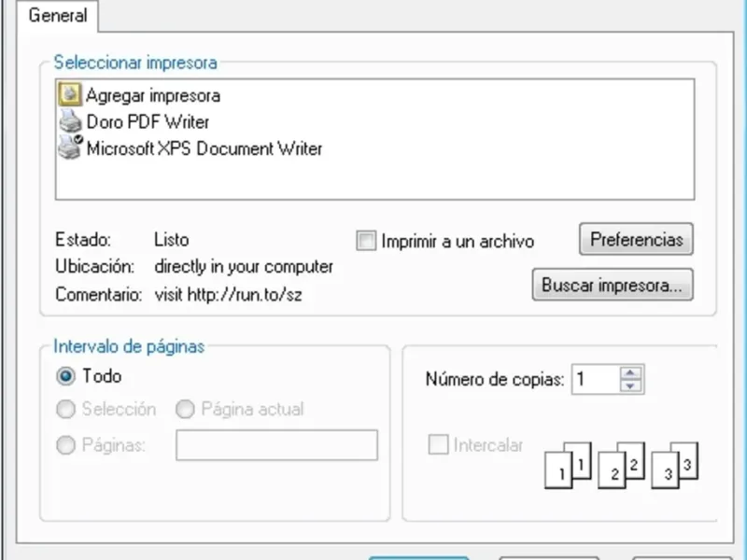Image resolution: width=747 pixels, height=560 pixels.
Task: Select the Todo radio button
Action: (x=65, y=376)
